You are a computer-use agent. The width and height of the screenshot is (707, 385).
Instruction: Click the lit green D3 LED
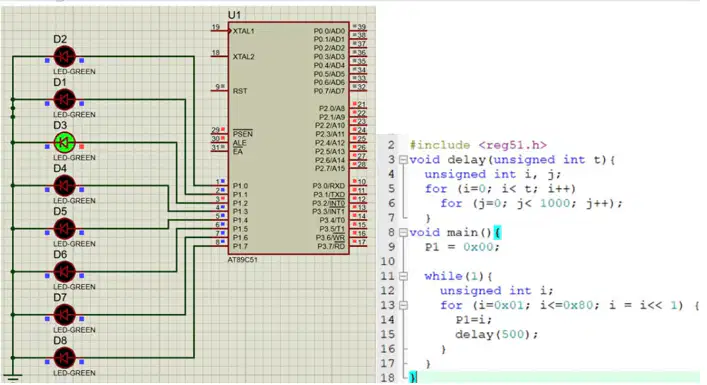[64, 143]
